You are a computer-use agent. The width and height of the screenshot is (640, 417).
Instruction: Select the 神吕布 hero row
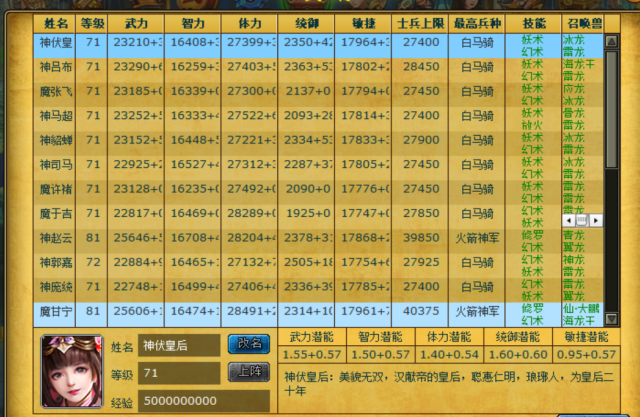click(300, 67)
